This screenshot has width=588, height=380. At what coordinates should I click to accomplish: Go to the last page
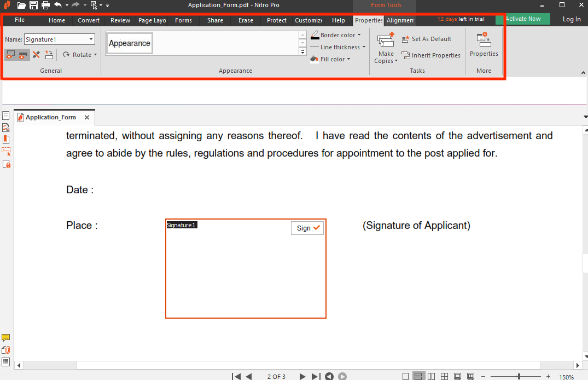pyautogui.click(x=316, y=376)
